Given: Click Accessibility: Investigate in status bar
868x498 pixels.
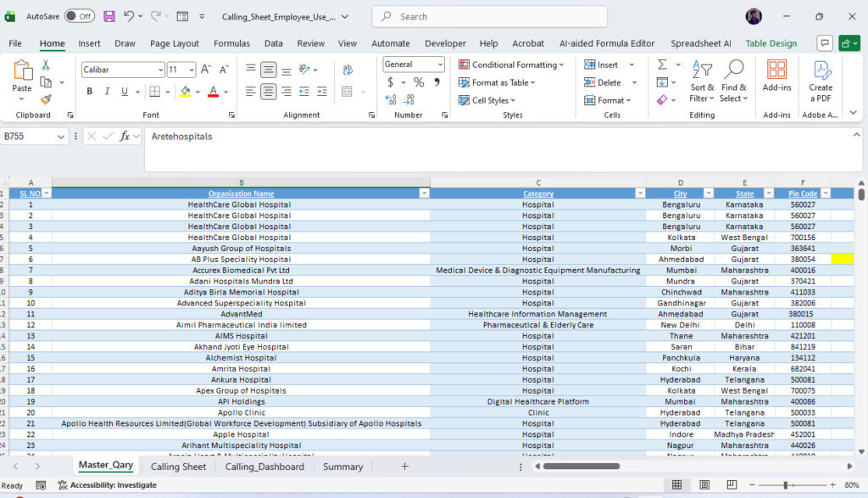Looking at the screenshot, I should (108, 485).
